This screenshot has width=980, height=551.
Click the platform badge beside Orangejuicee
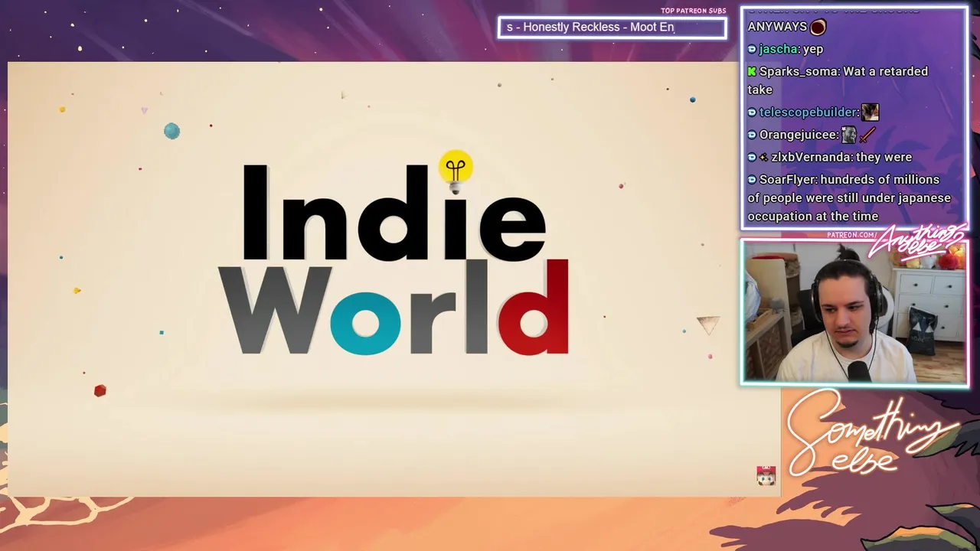752,135
